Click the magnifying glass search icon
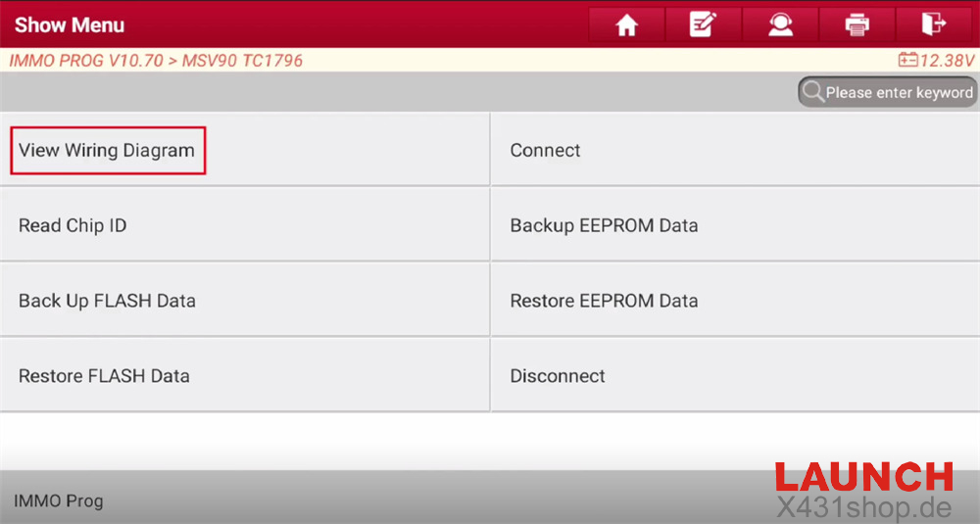This screenshot has width=980, height=524. pos(812,92)
